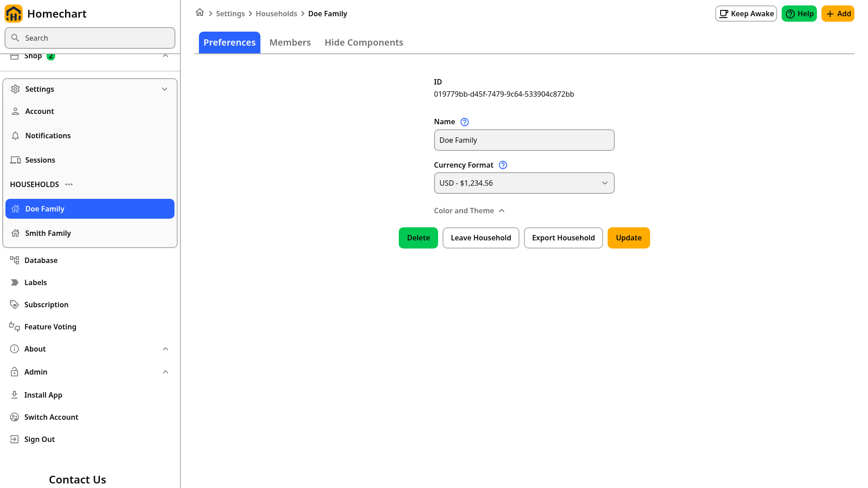This screenshot has height=488, width=868.
Task: Click the Households breadcrumb link
Action: [276, 14]
